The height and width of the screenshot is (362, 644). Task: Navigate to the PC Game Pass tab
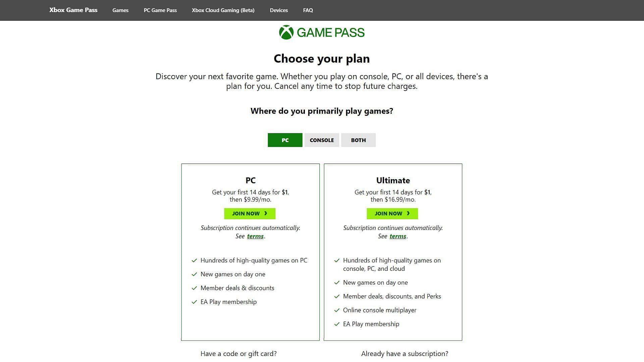pos(160,10)
